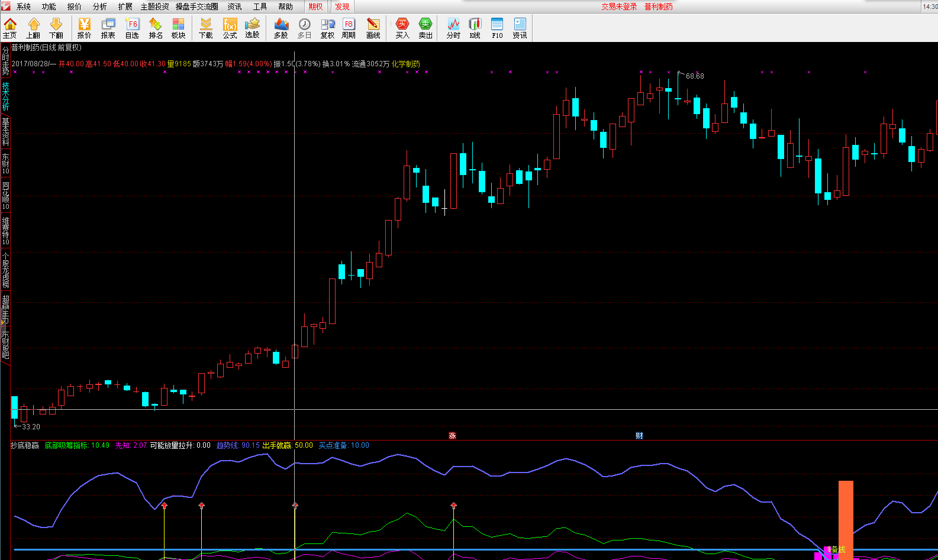938x560 pixels.
Task: Click the 交易未登录 login link
Action: [619, 7]
